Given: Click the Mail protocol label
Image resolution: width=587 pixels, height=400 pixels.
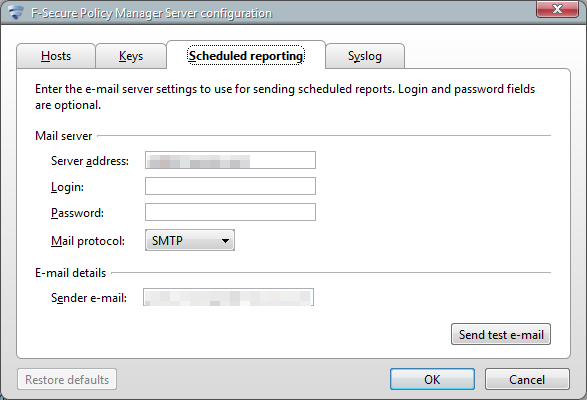Looking at the screenshot, I should pos(88,241).
